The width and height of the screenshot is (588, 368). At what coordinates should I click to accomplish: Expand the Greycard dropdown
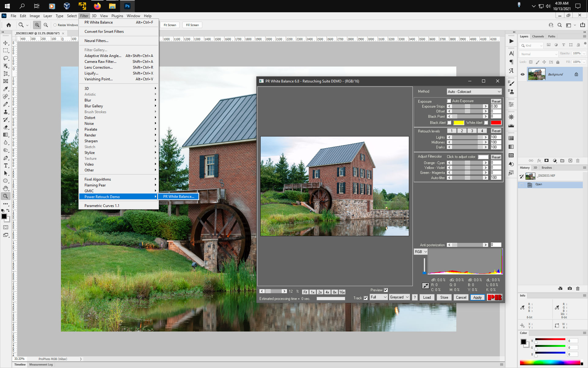tap(399, 297)
